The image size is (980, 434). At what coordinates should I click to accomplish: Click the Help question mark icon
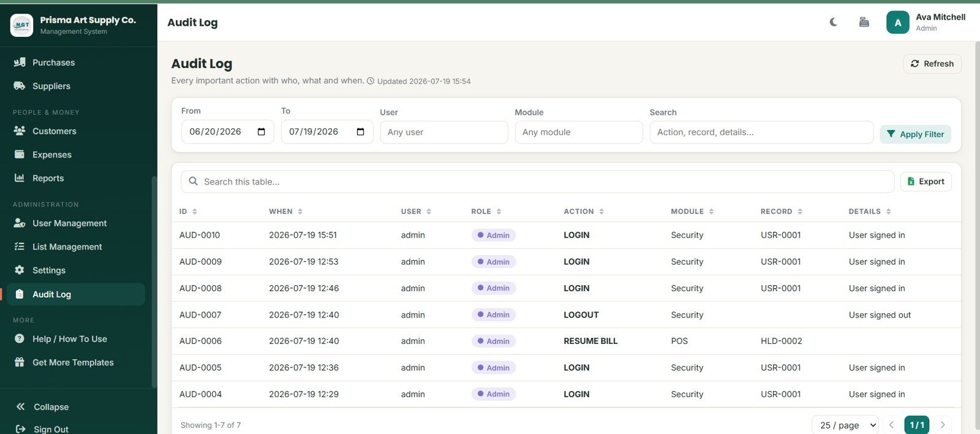click(20, 338)
